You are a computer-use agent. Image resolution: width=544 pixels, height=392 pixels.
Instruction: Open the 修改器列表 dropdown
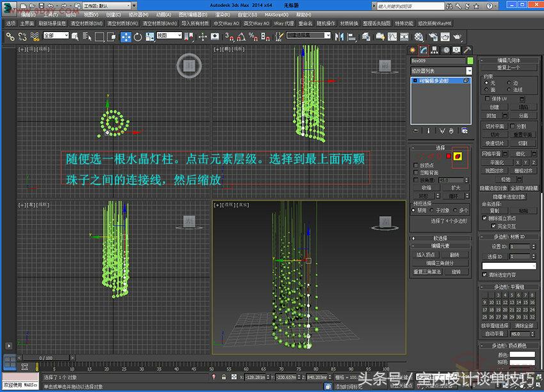tap(442, 71)
